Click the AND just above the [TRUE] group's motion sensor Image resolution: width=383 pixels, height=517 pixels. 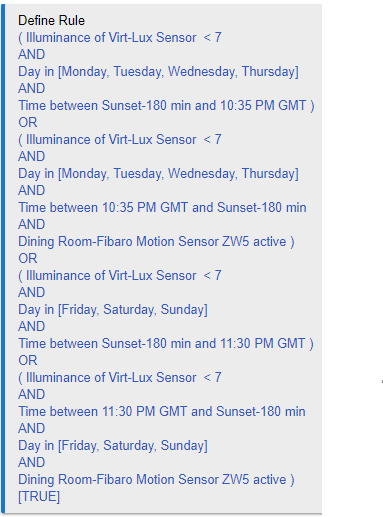pyautogui.click(x=32, y=463)
